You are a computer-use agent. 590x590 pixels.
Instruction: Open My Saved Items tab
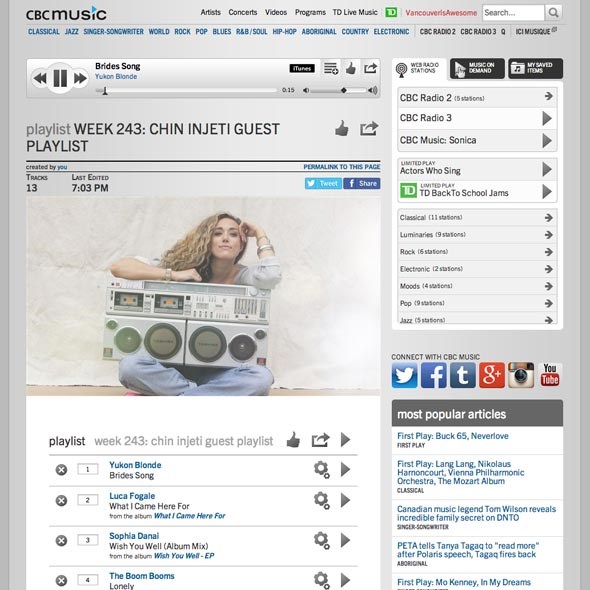[x=535, y=68]
